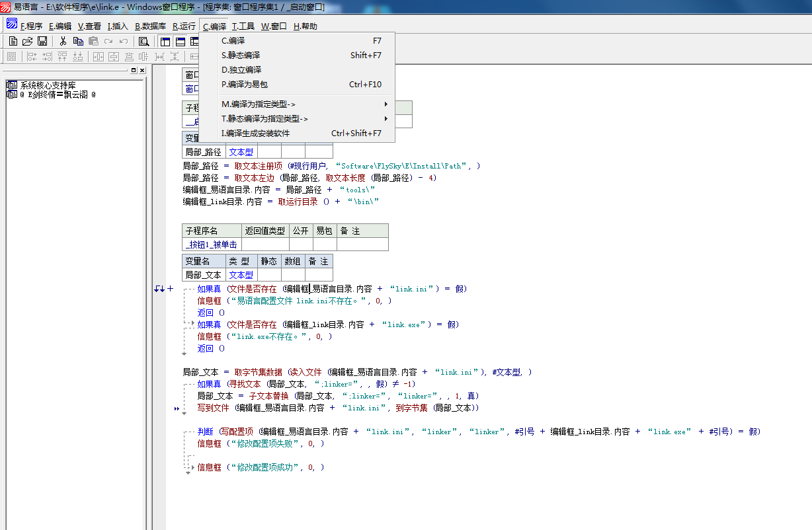The width and height of the screenshot is (812, 530).
Task: Click 文本型 type cell of 局部_路径
Action: click(x=241, y=152)
